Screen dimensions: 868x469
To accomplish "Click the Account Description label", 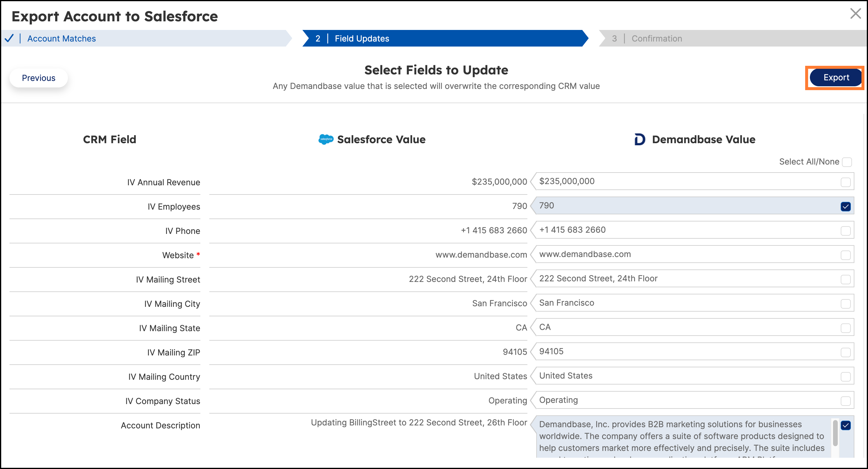I will point(160,425).
